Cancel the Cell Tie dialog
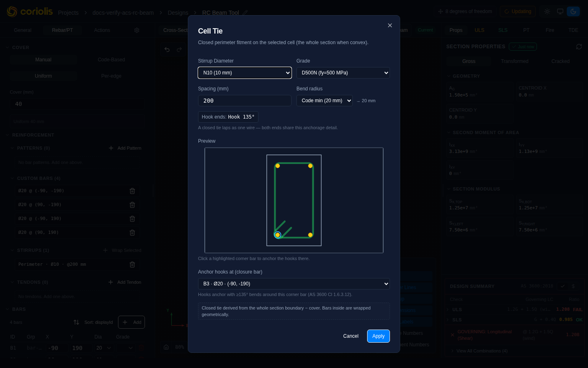 point(351,336)
